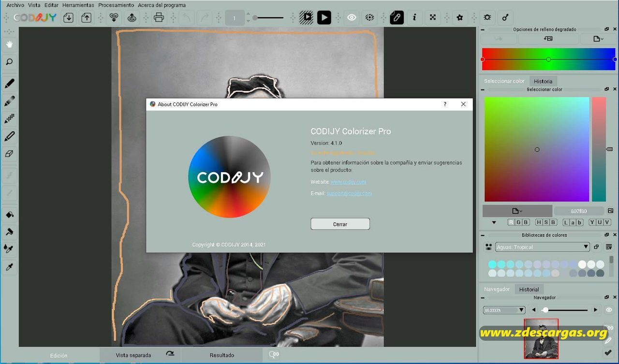
Task: Click the list menu icon in color libraries
Action: (609, 247)
